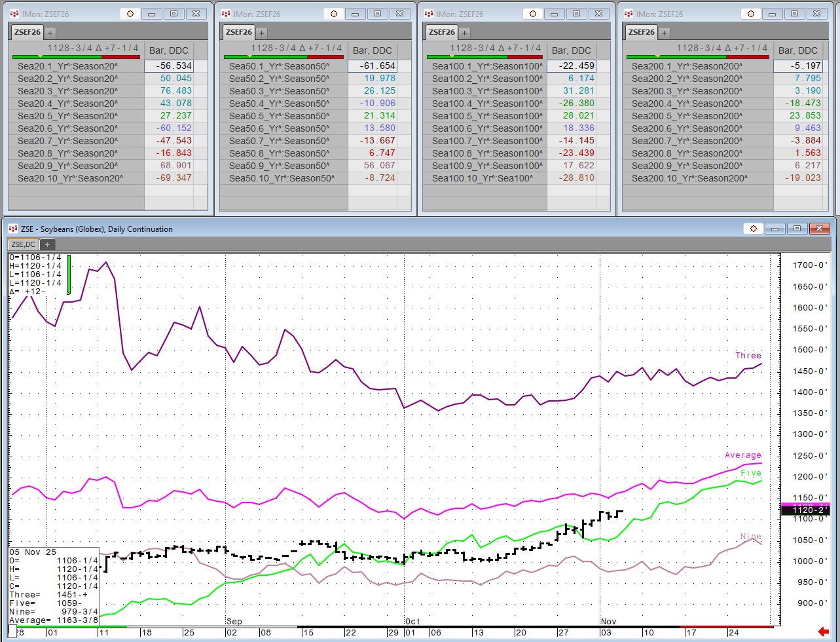Select the Sea100.10_Yr^:Sea100^ row label
Image resolution: width=840 pixels, height=642 pixels.
[482, 178]
